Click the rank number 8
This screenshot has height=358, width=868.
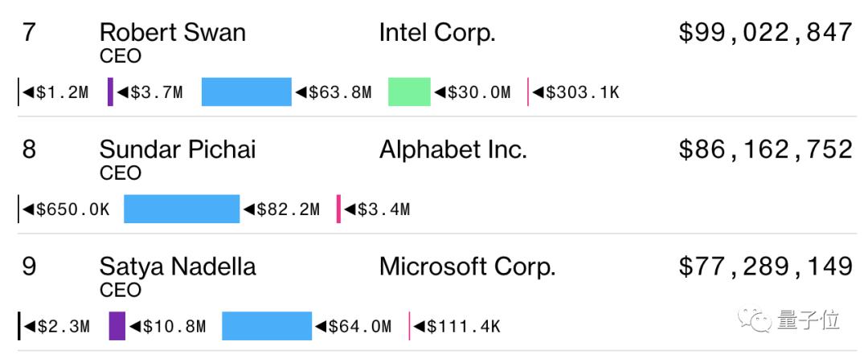(x=29, y=150)
